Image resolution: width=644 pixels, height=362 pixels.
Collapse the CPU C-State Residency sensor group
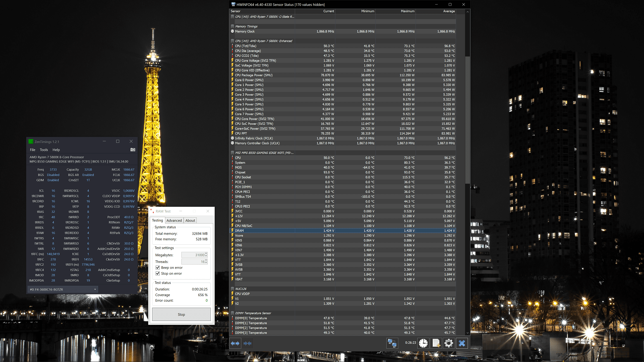click(232, 17)
